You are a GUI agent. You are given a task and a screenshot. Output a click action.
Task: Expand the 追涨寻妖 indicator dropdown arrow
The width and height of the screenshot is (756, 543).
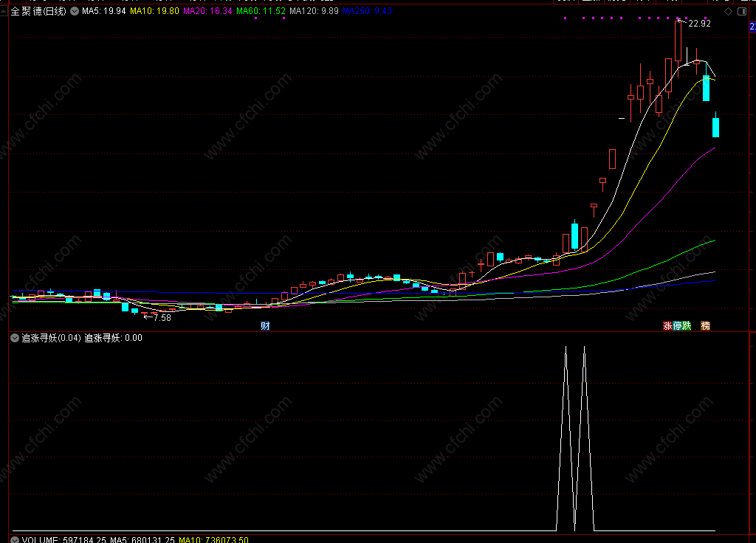click(x=15, y=338)
